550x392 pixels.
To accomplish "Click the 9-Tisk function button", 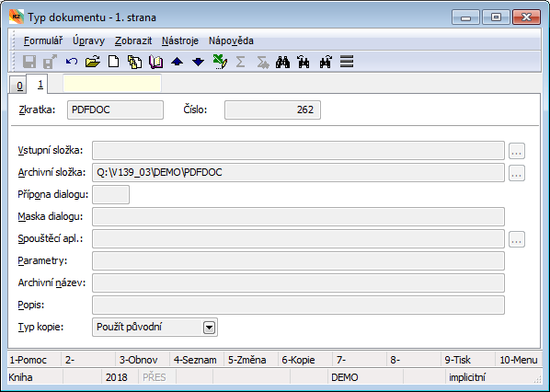I will point(468,360).
